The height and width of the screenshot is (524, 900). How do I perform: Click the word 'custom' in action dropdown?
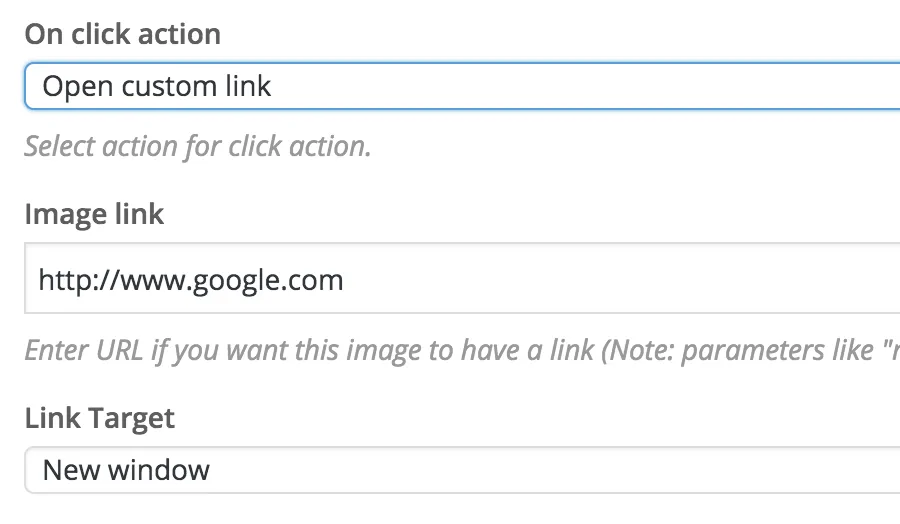pyautogui.click(x=166, y=86)
